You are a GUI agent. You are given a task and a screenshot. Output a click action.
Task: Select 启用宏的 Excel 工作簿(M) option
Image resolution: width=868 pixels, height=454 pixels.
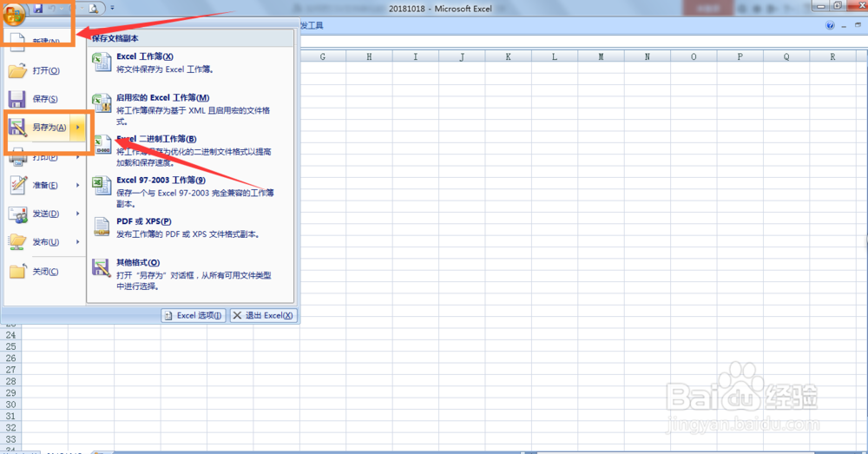[x=191, y=109]
